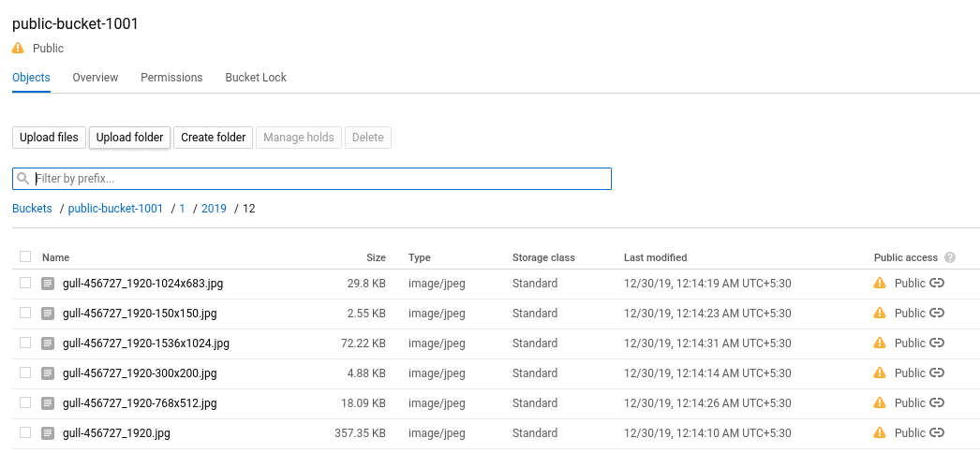Go to Buckets breadcrumb link
This screenshot has width=980, height=453.
click(x=32, y=209)
